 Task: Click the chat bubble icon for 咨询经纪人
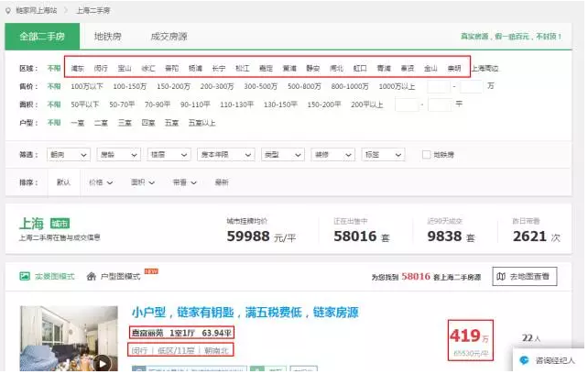tap(524, 360)
